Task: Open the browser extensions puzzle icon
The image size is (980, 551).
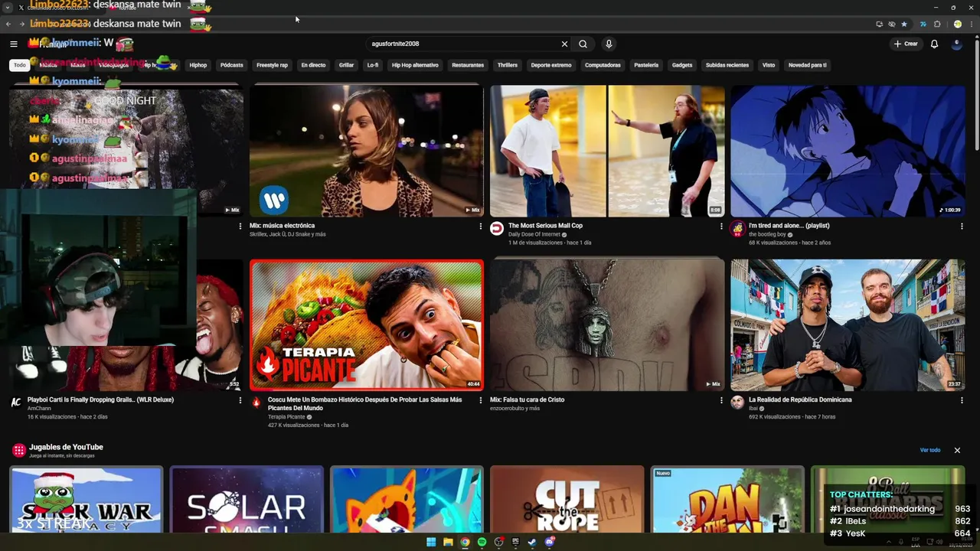Action: [937, 24]
